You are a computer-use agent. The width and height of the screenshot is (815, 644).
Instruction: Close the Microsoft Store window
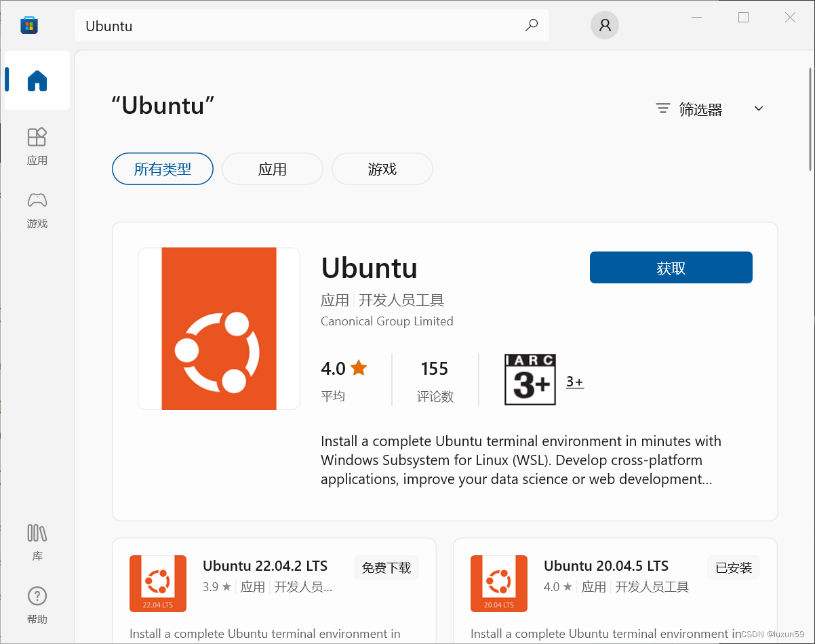[790, 18]
